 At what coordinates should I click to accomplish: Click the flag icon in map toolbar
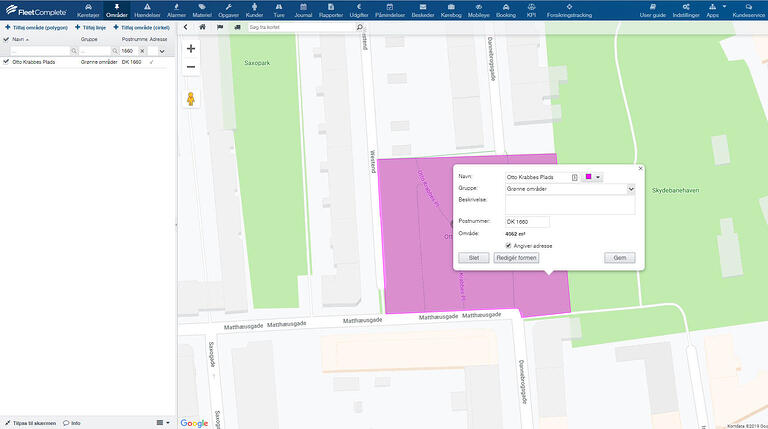tap(220, 27)
